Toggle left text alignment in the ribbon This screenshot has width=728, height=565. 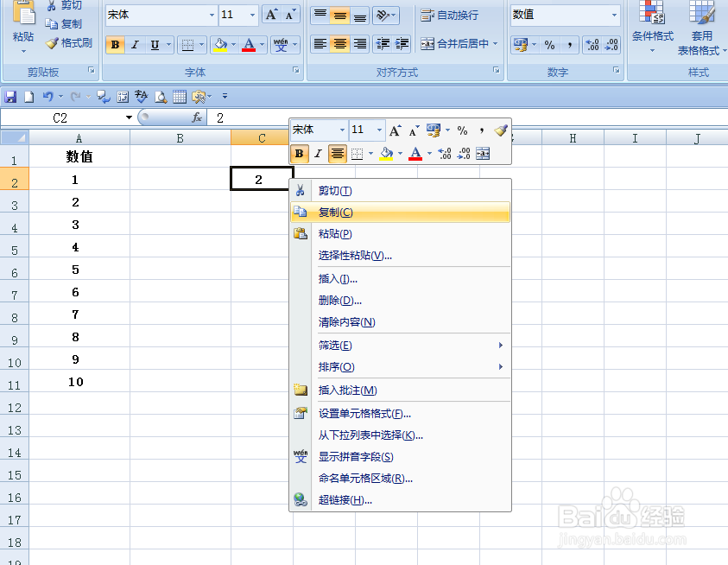pos(320,44)
